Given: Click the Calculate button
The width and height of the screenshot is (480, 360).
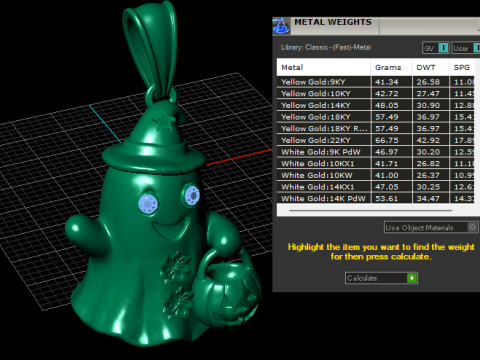Looking at the screenshot, I should click(381, 278).
